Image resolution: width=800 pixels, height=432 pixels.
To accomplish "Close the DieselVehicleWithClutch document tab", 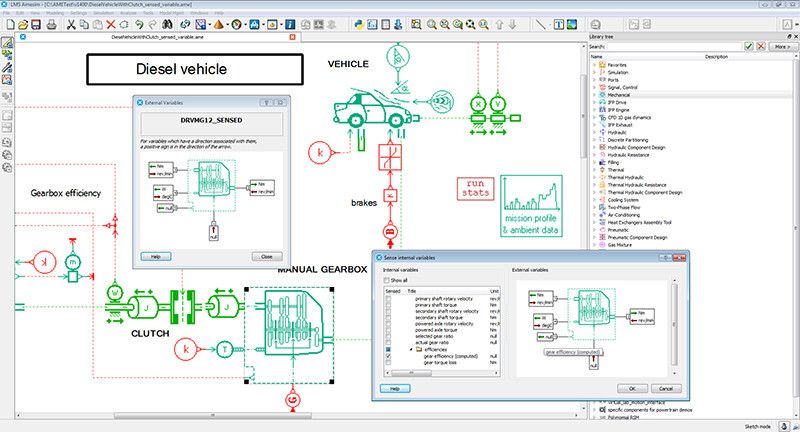I will [292, 37].
